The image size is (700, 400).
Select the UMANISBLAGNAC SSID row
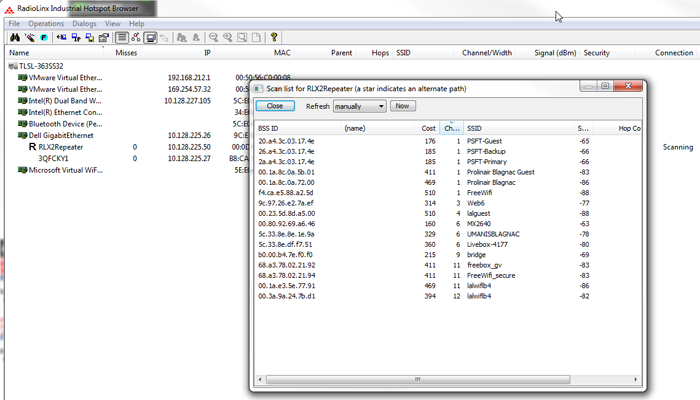[448, 234]
